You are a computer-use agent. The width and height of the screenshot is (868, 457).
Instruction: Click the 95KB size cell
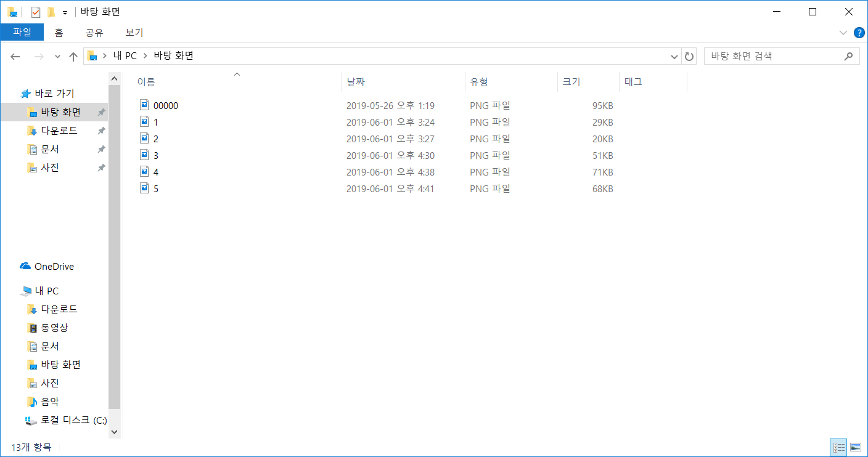tap(602, 106)
